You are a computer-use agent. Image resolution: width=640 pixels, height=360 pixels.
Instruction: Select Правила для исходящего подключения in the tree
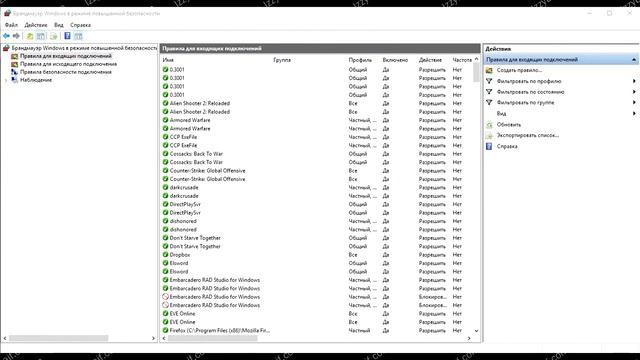tap(69, 64)
